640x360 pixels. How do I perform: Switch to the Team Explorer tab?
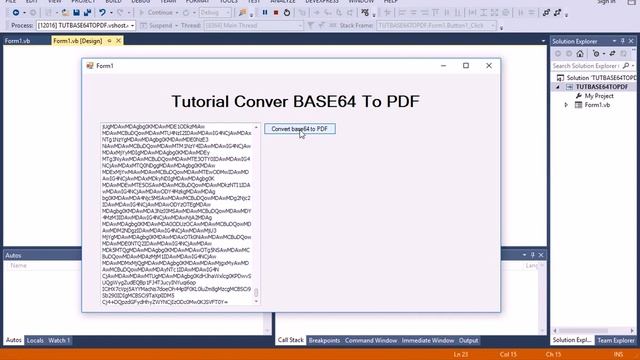pyautogui.click(x=616, y=340)
